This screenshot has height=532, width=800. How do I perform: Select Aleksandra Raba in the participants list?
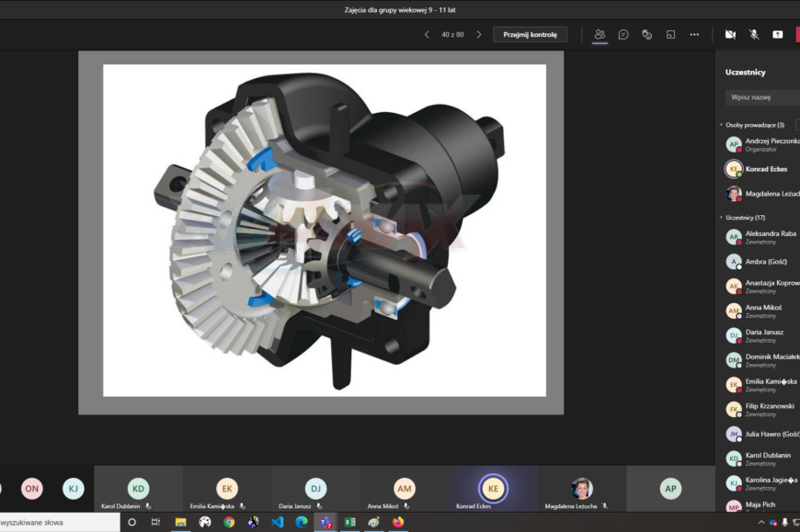[762, 237]
